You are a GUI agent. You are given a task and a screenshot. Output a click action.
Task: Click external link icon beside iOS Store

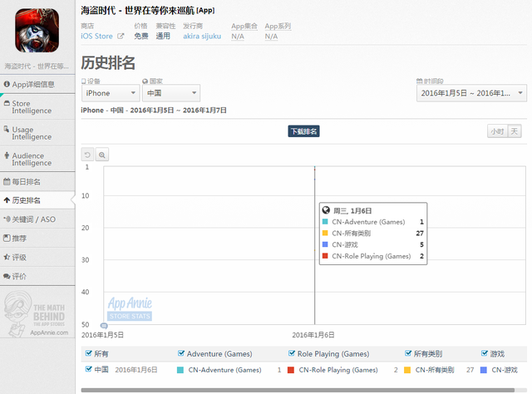(121, 36)
